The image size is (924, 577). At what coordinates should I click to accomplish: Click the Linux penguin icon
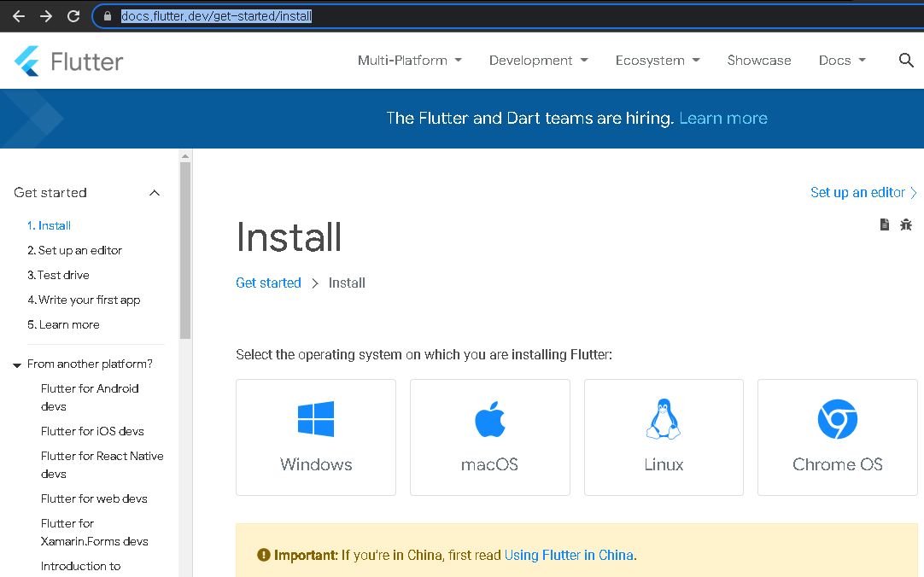pos(664,419)
